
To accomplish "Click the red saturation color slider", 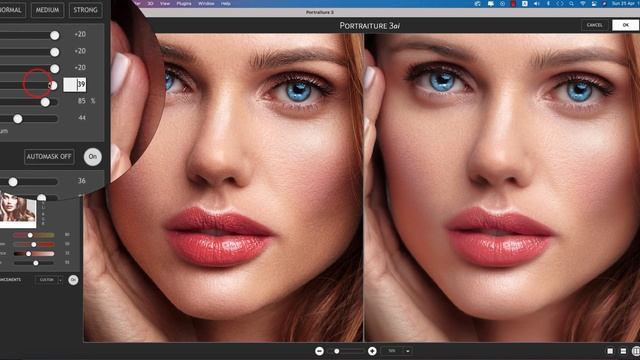I will 33,244.
